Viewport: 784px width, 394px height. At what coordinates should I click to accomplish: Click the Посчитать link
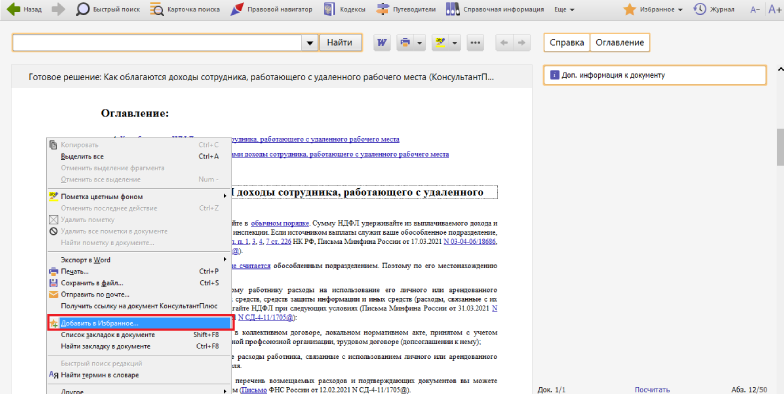(x=652, y=390)
